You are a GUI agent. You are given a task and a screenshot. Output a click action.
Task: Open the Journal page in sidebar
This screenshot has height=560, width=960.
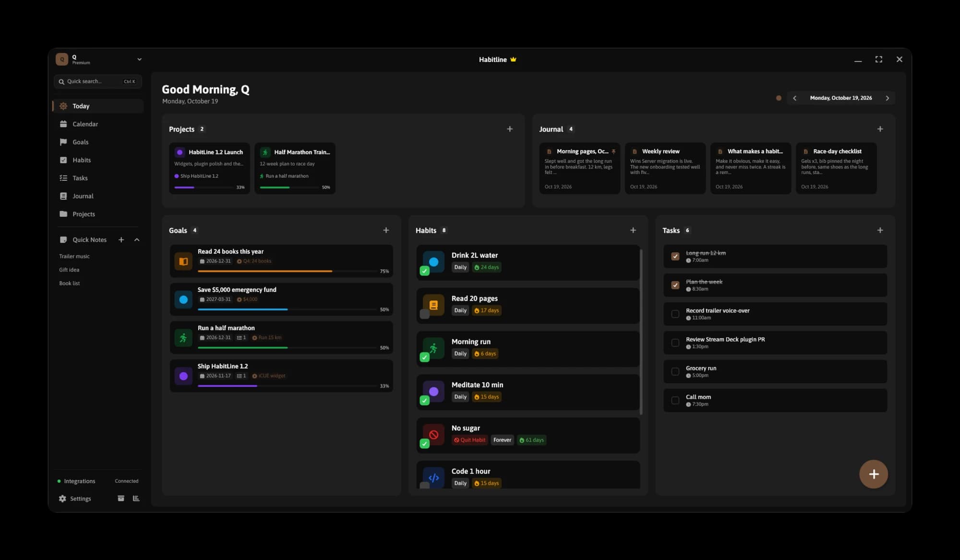point(98,196)
